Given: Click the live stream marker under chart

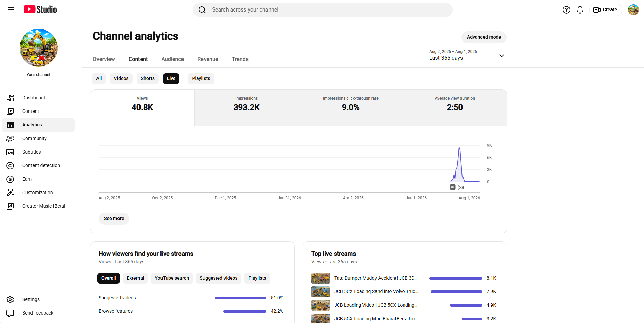Looking at the screenshot, I should 461,187.
